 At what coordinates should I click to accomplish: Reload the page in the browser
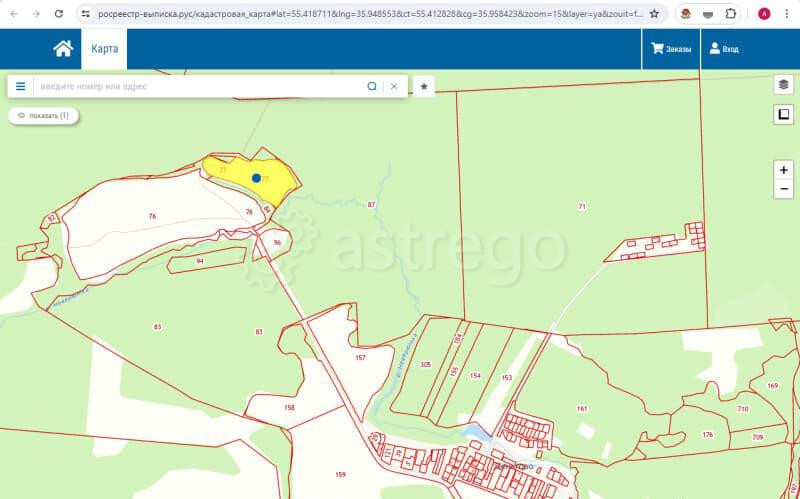coord(59,14)
